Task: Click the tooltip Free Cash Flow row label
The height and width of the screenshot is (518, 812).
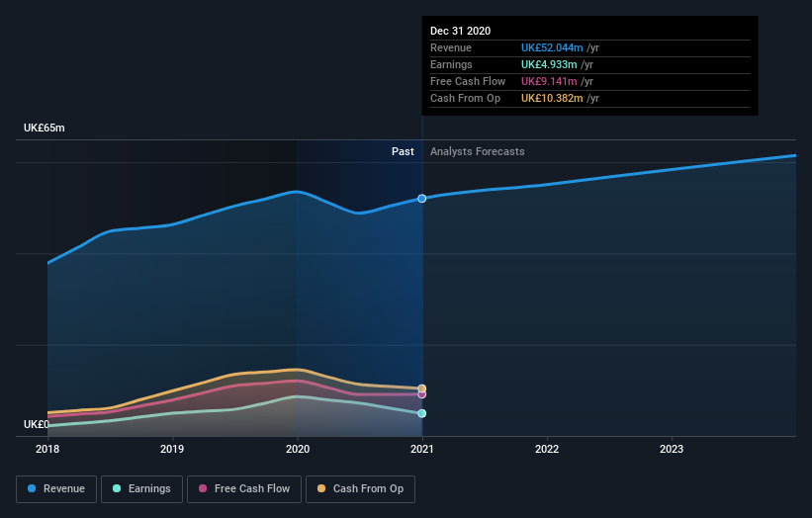Action: [x=468, y=81]
